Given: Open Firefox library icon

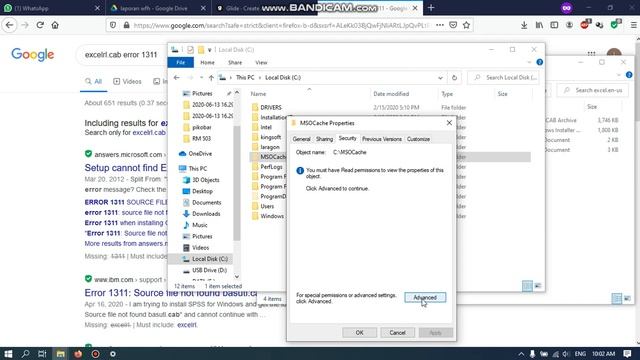Looking at the screenshot, I should tap(539, 25).
